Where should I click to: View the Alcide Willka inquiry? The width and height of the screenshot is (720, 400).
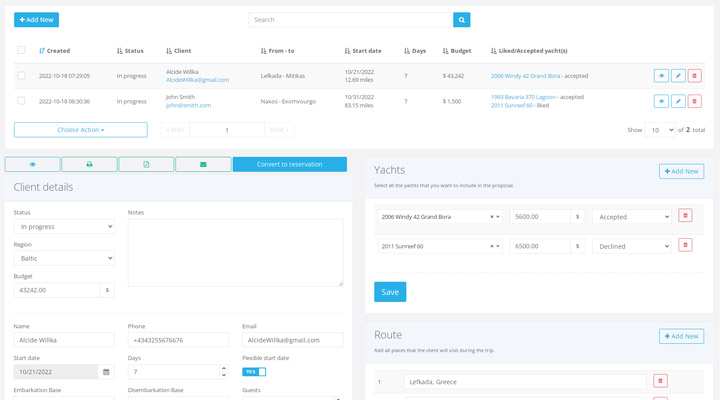point(661,76)
